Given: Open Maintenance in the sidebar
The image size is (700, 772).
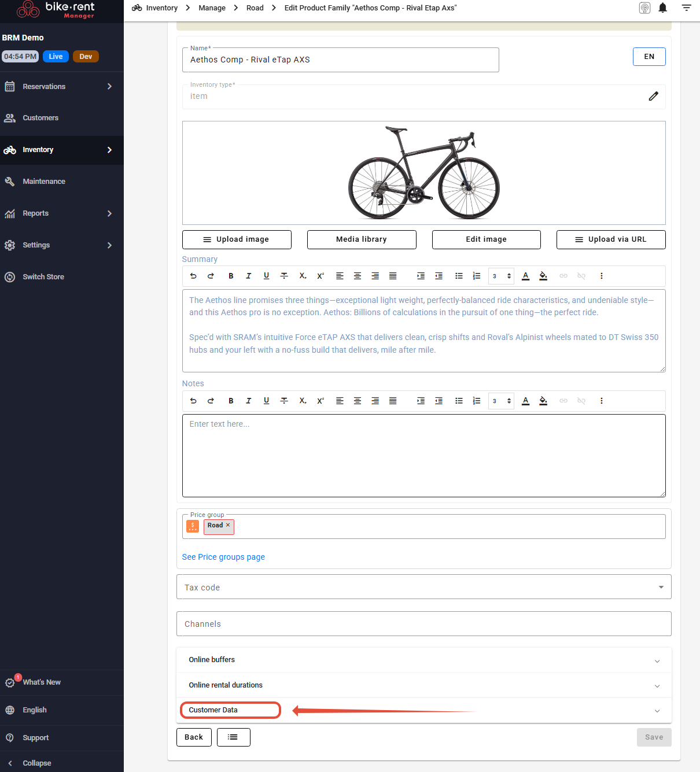Looking at the screenshot, I should coord(62,182).
